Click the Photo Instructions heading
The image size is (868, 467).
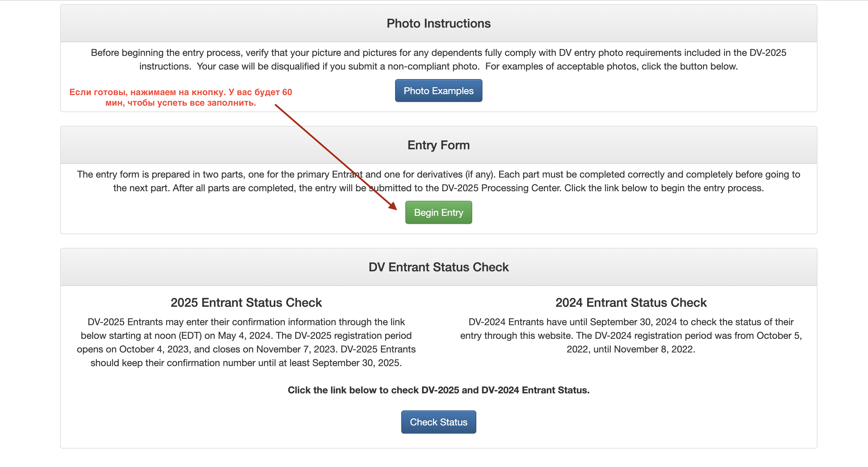point(438,24)
